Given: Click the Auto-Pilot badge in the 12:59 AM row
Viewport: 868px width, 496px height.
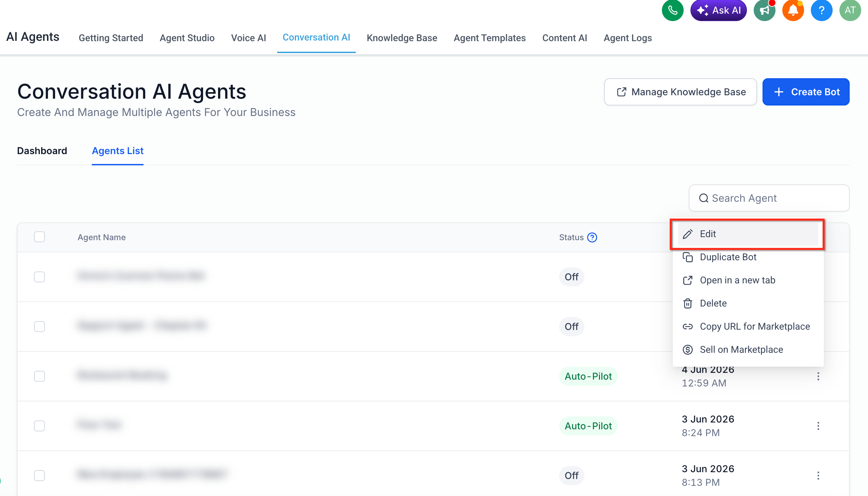Looking at the screenshot, I should (x=588, y=377).
